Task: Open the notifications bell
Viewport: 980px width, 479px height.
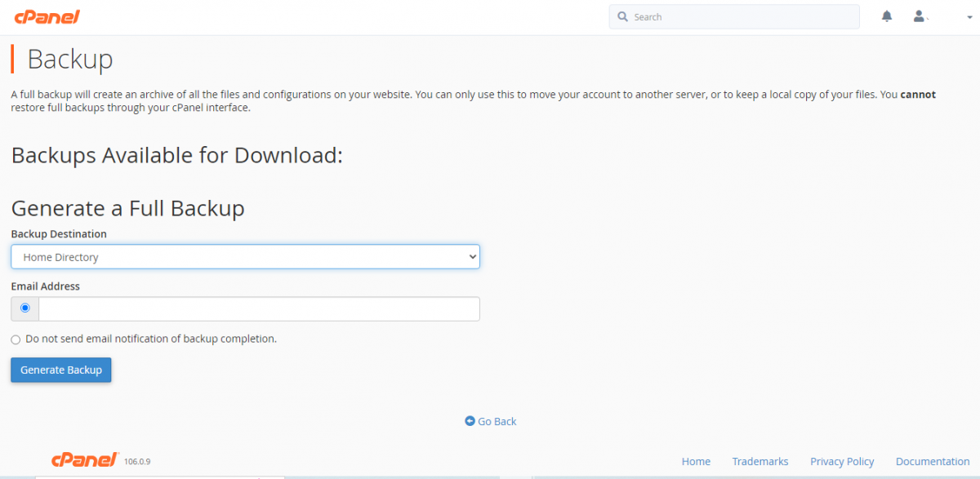Action: 887,16
